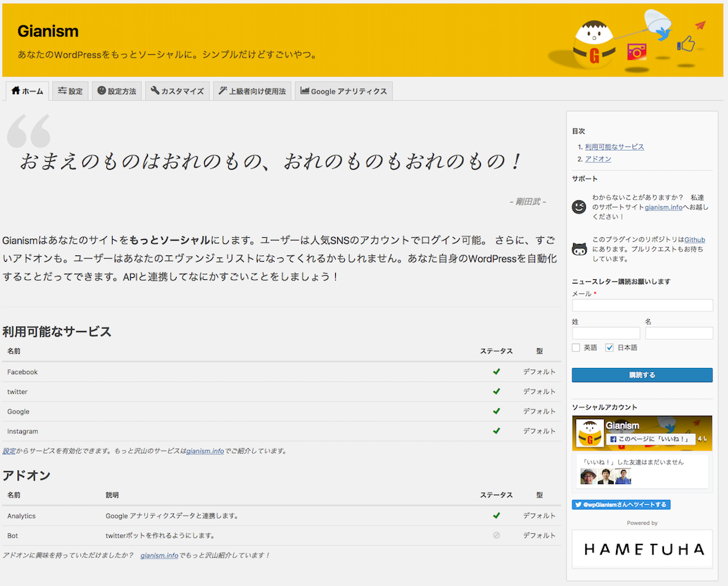Click the green status checkmark for Instagram
This screenshot has width=728, height=586.
coord(496,431)
